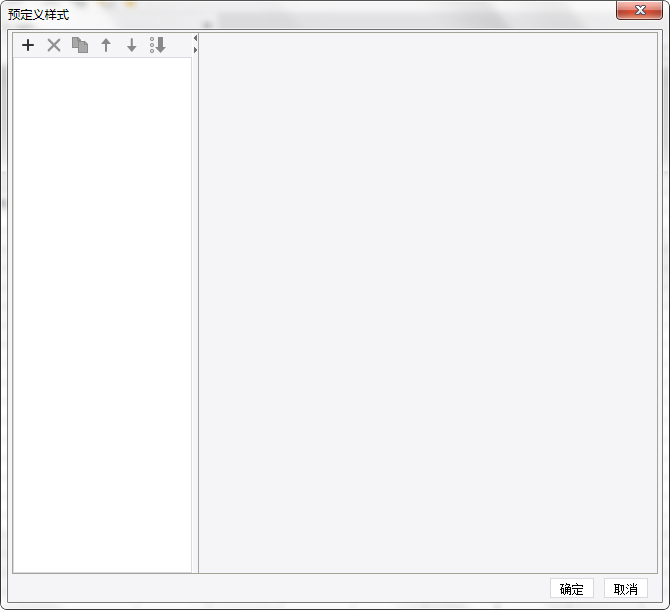Move style up with the up arrow
The image size is (670, 610).
[106, 45]
